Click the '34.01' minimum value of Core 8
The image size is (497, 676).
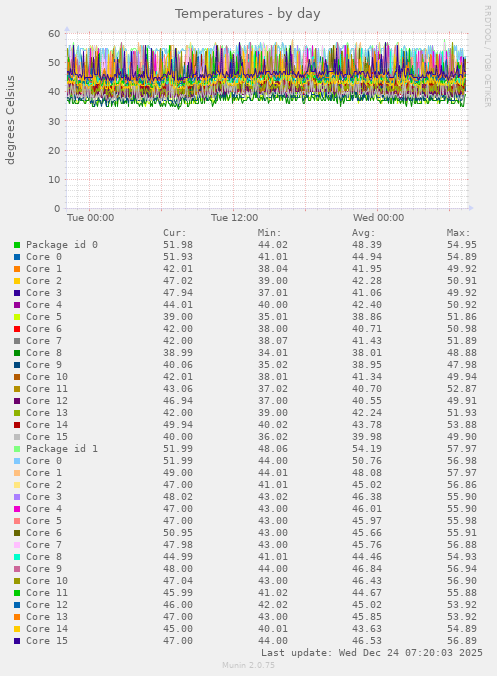272,353
